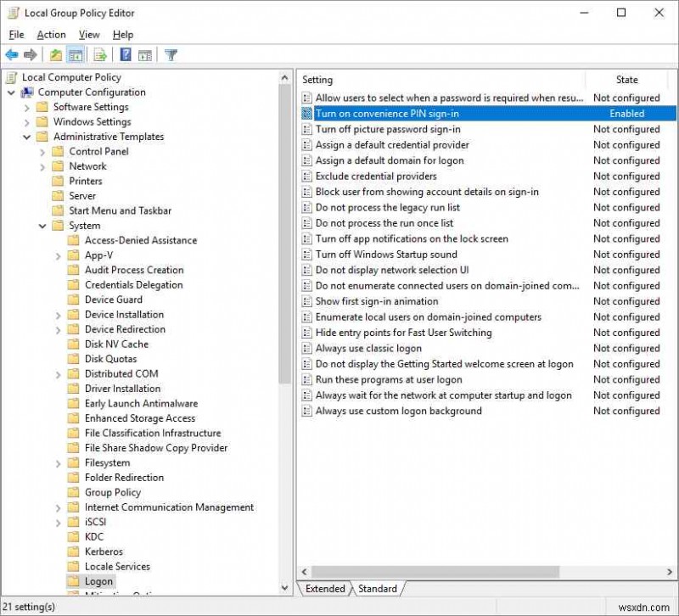Switch to the Extended tab
679x616 pixels.
pos(325,588)
